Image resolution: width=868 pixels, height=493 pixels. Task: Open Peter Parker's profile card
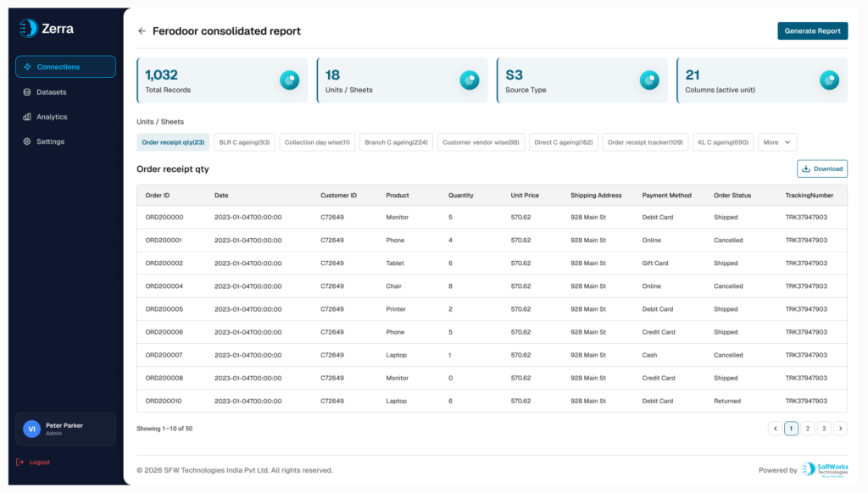[x=65, y=429]
